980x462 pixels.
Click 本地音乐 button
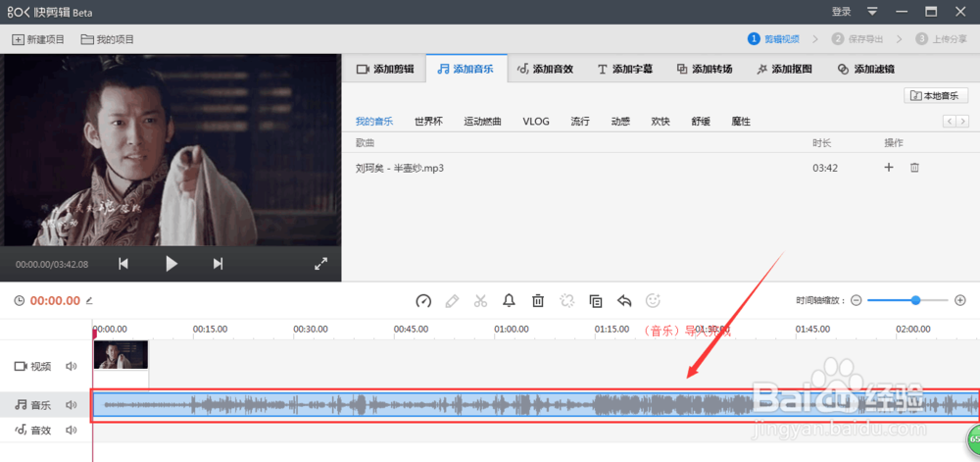tap(936, 96)
